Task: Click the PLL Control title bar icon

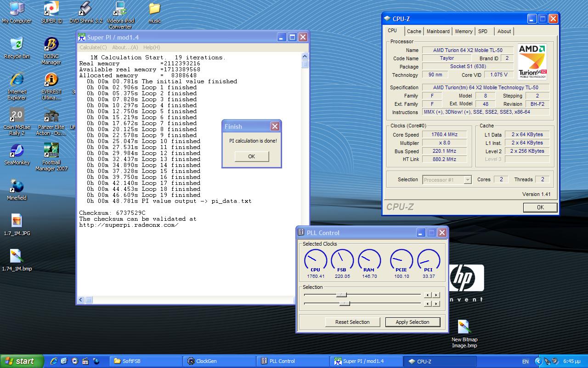Action: pos(301,232)
